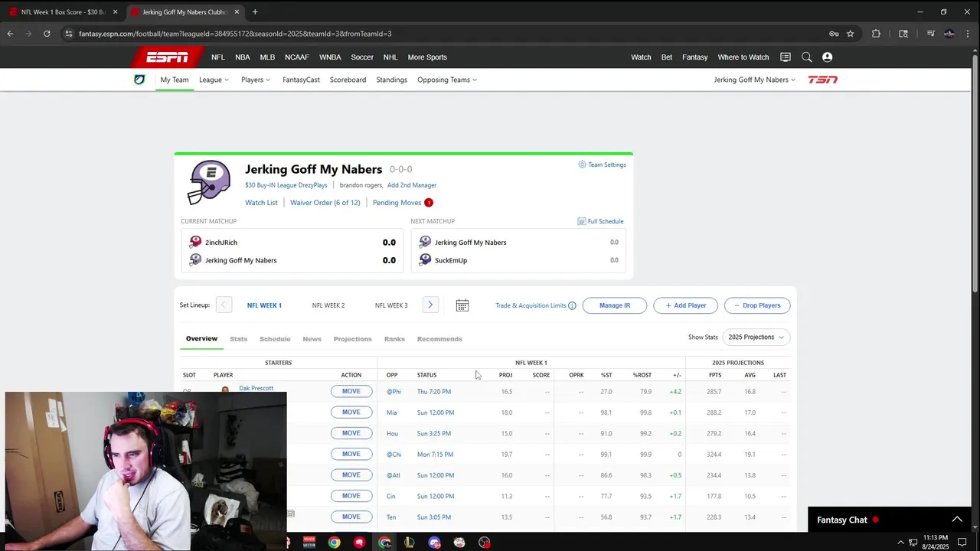
Task: Click the ESPN news feed icon beside search
Action: [785, 57]
